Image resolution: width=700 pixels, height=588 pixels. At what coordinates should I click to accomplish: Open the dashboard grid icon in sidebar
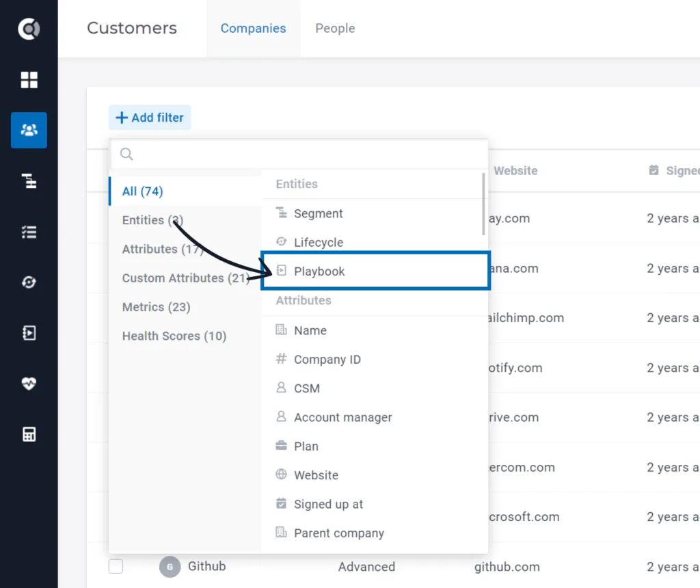click(29, 80)
